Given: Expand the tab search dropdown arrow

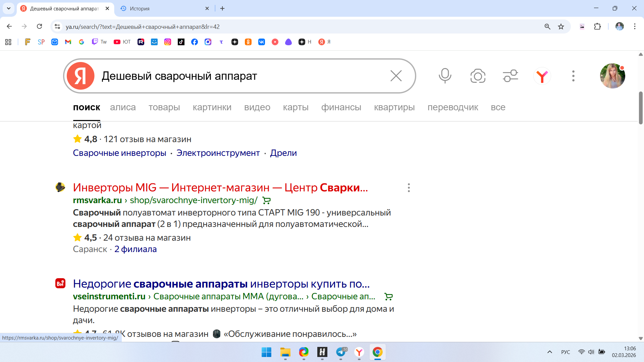Looking at the screenshot, I should tap(9, 8).
